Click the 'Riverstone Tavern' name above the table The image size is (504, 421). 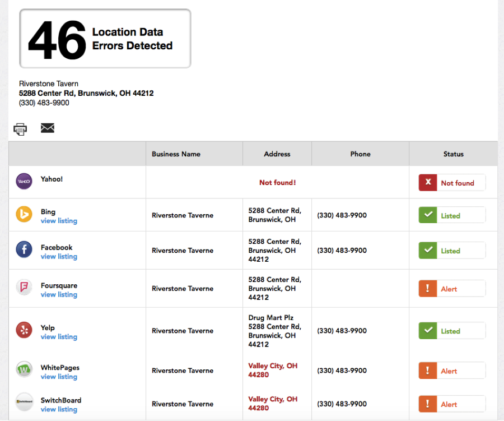click(x=49, y=84)
